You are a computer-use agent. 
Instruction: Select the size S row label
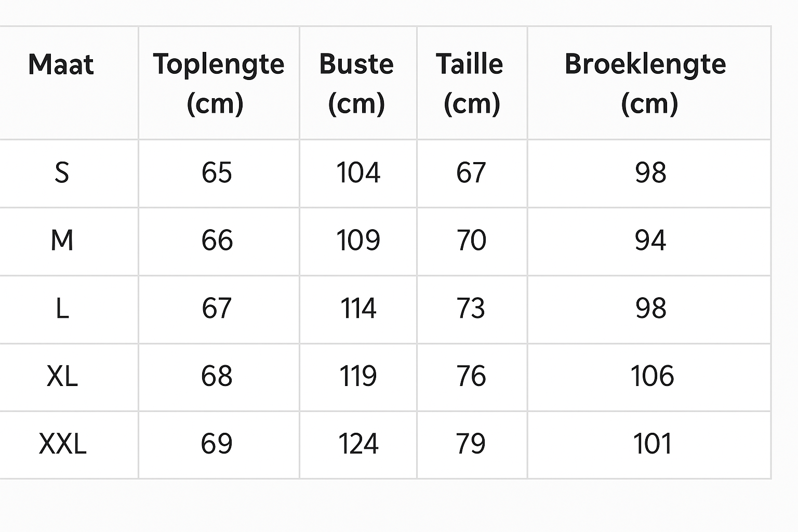click(x=62, y=173)
